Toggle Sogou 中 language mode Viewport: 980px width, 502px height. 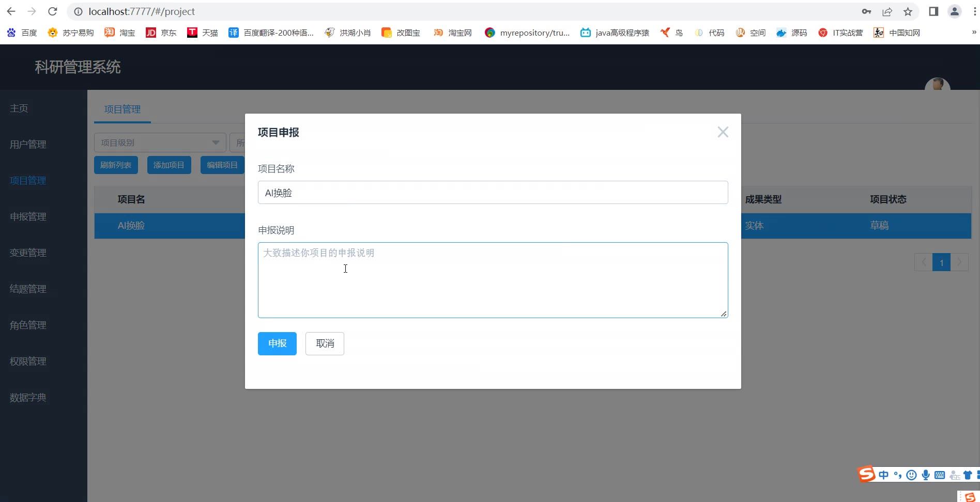[x=883, y=475]
